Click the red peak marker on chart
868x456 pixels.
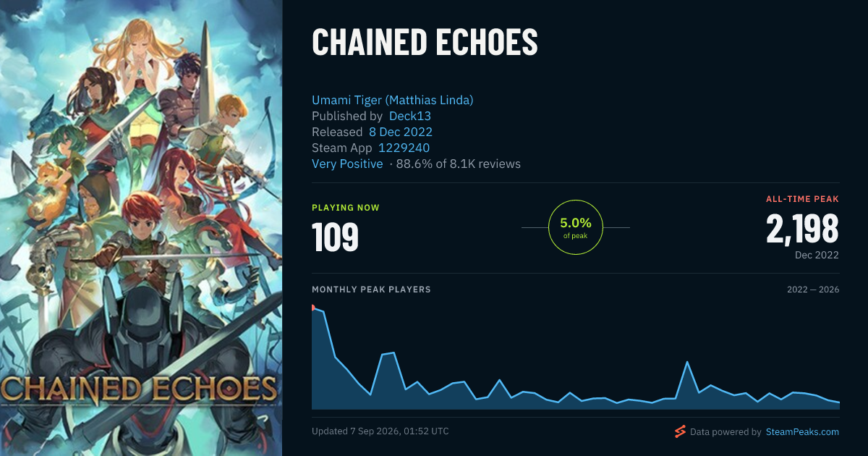pos(313,308)
